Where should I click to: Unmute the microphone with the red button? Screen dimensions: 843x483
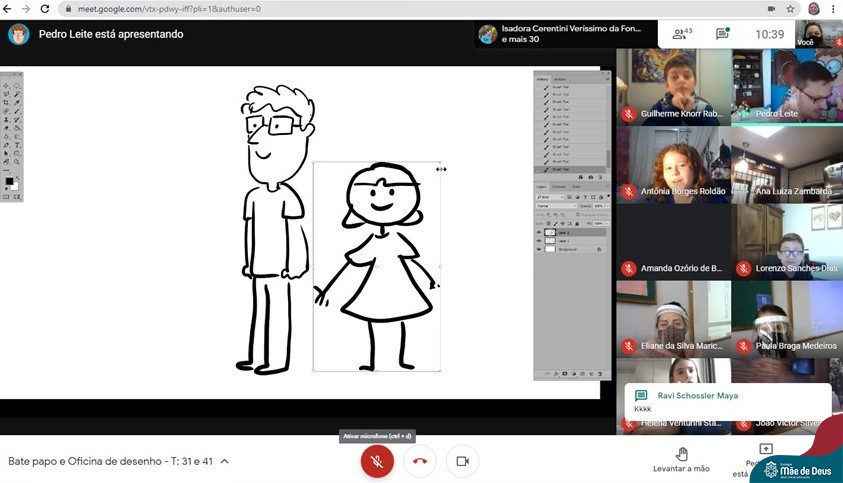[x=377, y=461]
